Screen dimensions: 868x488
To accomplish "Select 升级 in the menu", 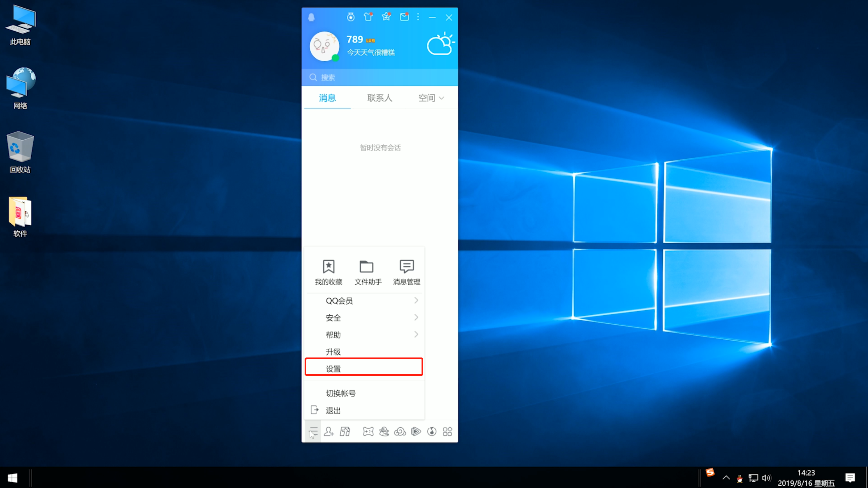I will pos(364,352).
